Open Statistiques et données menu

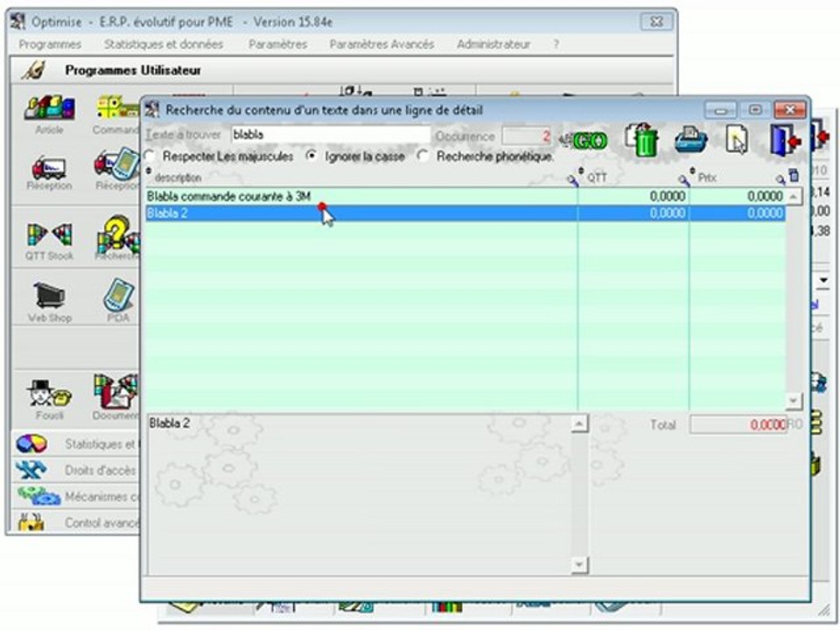coord(164,45)
